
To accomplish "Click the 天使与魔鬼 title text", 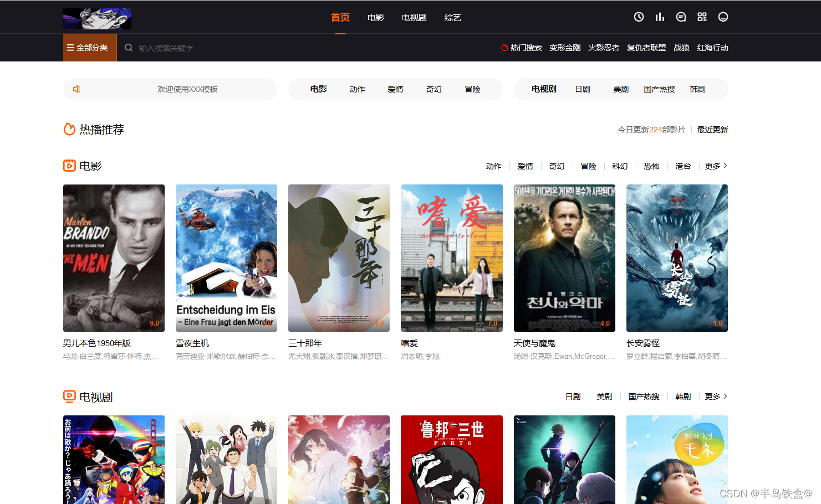I will coord(534,343).
